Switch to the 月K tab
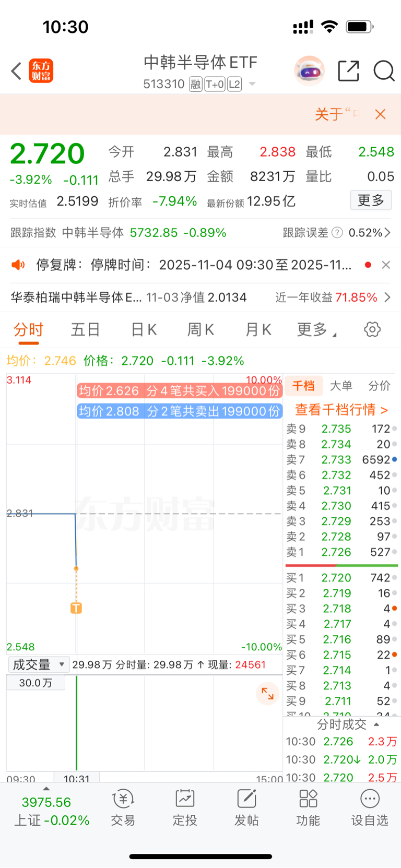 [x=258, y=330]
